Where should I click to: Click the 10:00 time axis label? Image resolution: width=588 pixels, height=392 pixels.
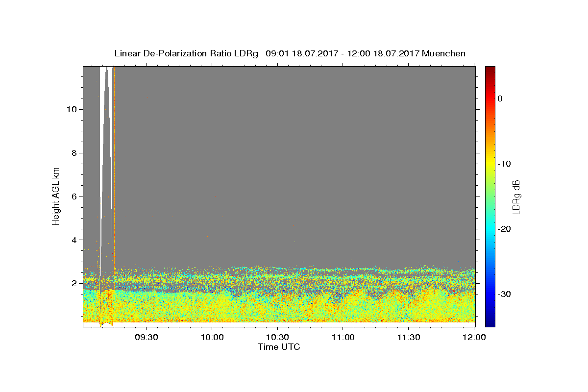point(212,338)
